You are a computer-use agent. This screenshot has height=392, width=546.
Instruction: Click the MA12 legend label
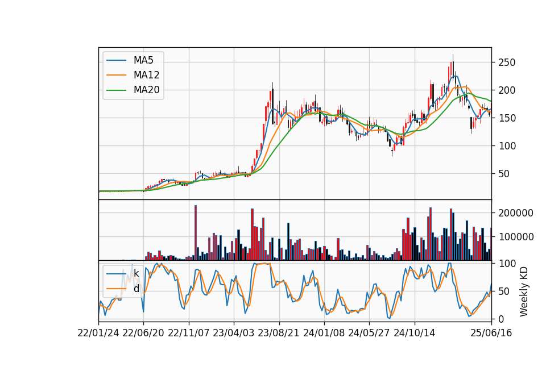click(x=146, y=75)
